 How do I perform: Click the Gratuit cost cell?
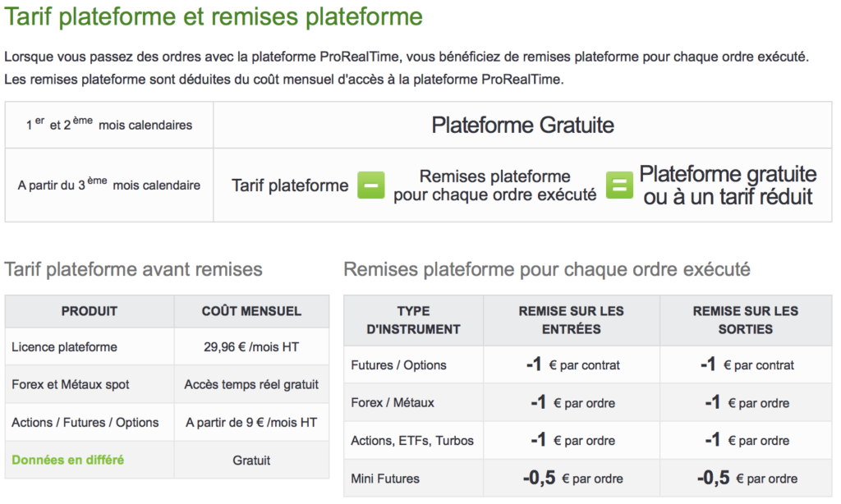click(x=251, y=460)
